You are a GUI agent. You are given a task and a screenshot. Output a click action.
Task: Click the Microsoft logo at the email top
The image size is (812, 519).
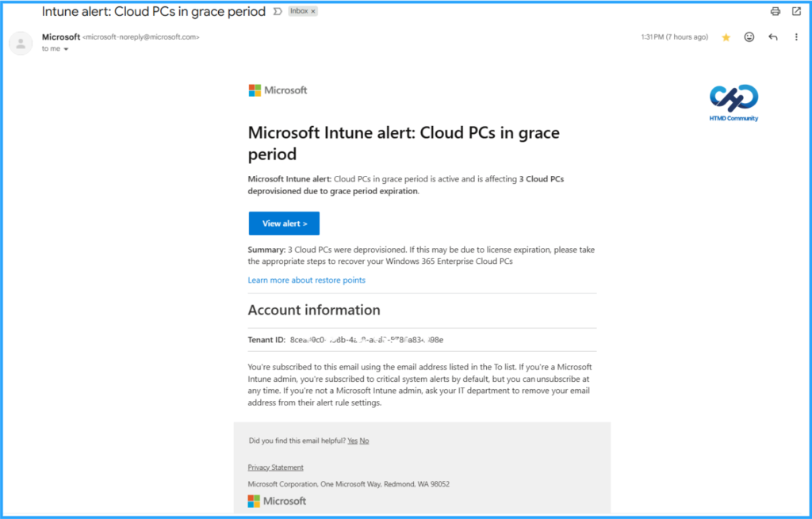(278, 90)
